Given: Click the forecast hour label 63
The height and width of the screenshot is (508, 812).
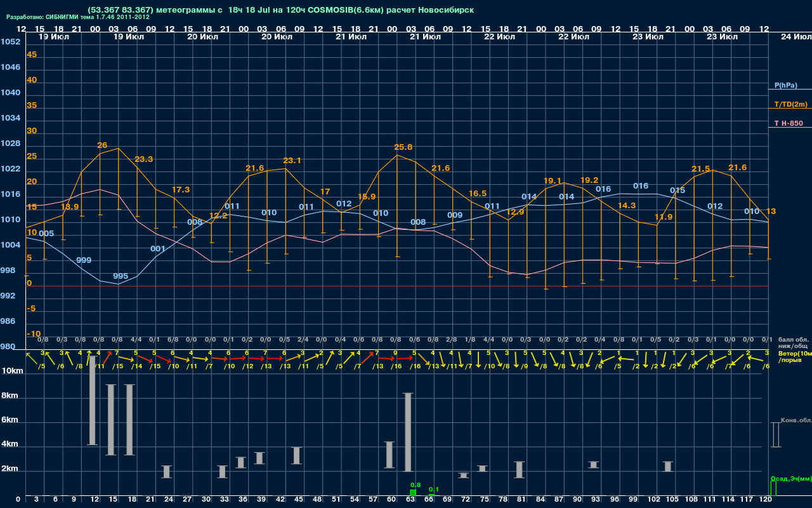Looking at the screenshot, I should [x=410, y=500].
